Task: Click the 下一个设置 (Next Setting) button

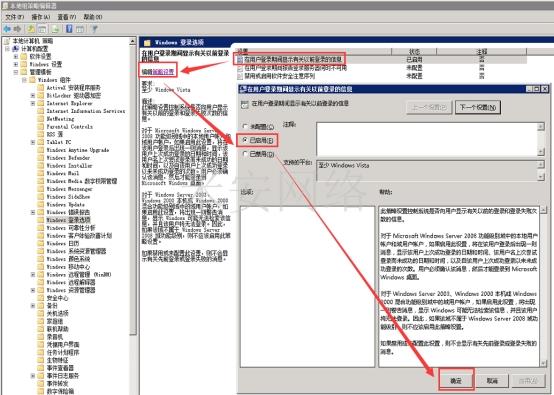Action: 478,107
